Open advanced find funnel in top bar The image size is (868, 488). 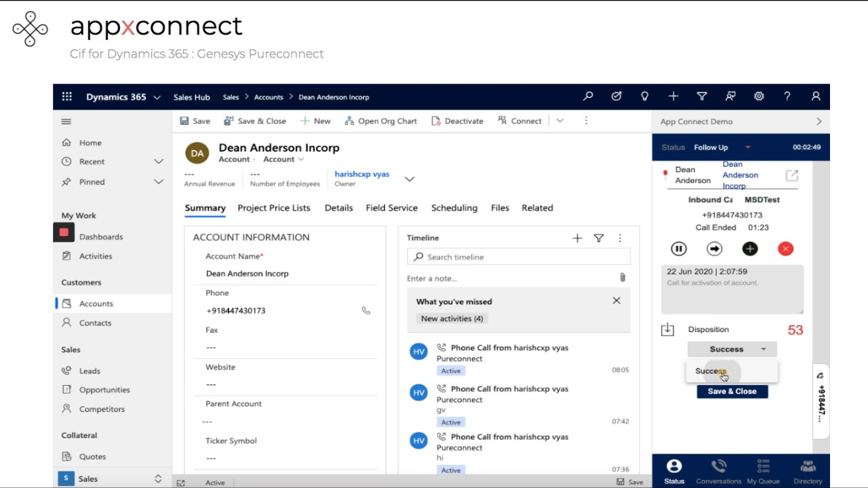click(702, 96)
